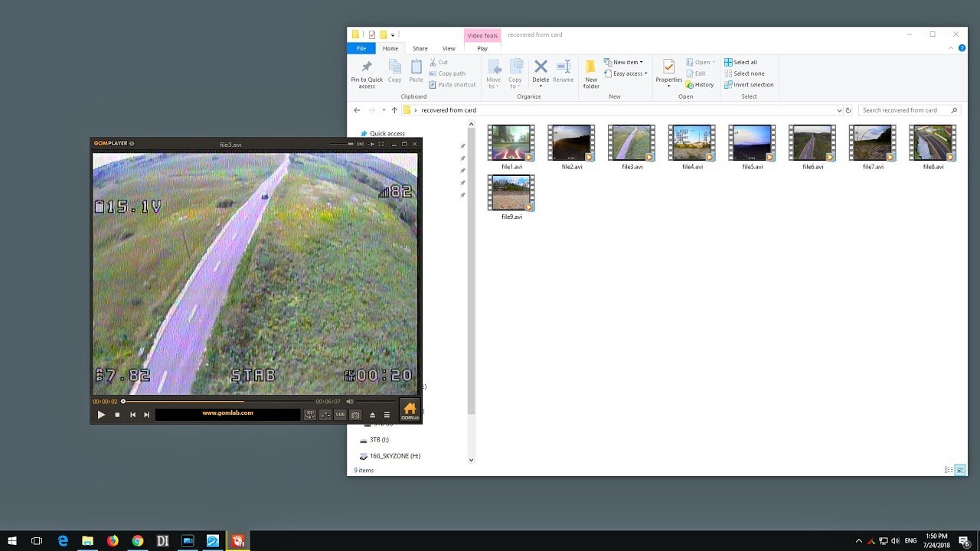The height and width of the screenshot is (551, 980).
Task: Adjust the GOM Player volume slider
Action: (375, 401)
